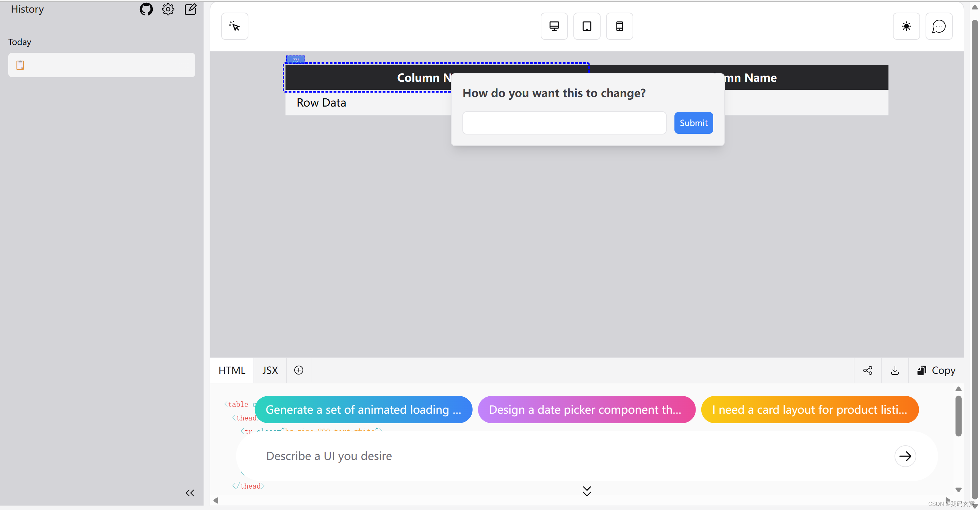Switch to desktop viewport icon
The width and height of the screenshot is (980, 510).
[x=554, y=26]
